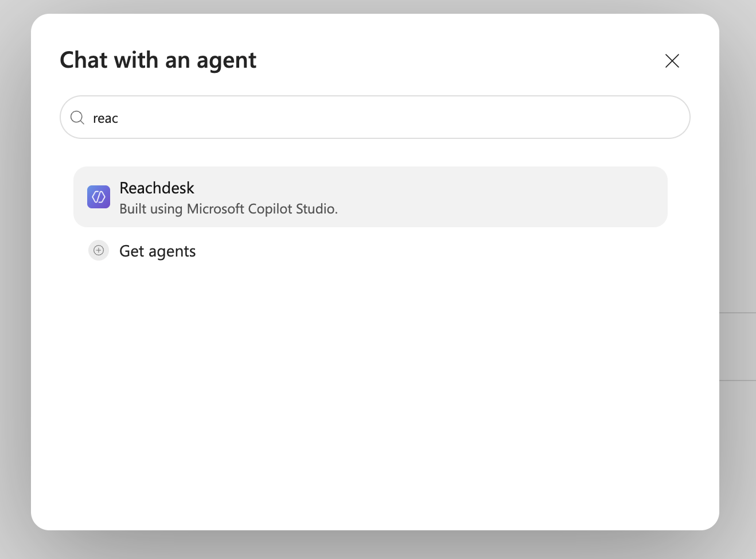Click 'Built using Microsoft Copilot Studio.' description

point(228,209)
